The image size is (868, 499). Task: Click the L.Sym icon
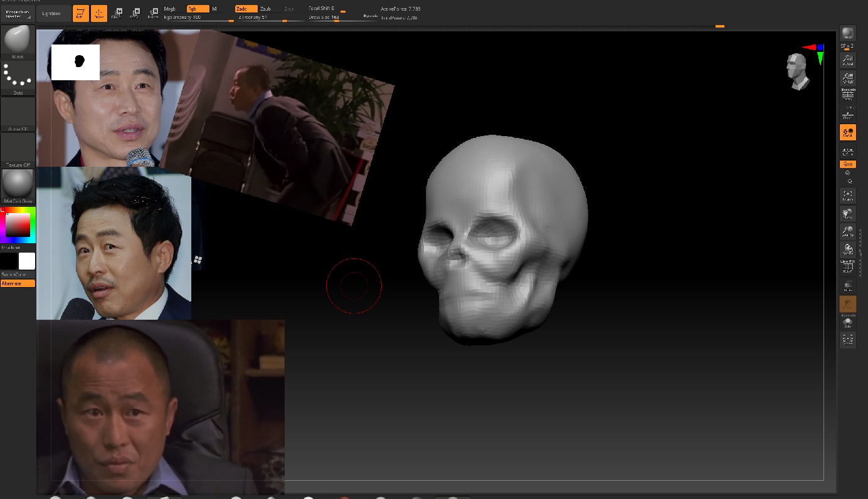(848, 150)
